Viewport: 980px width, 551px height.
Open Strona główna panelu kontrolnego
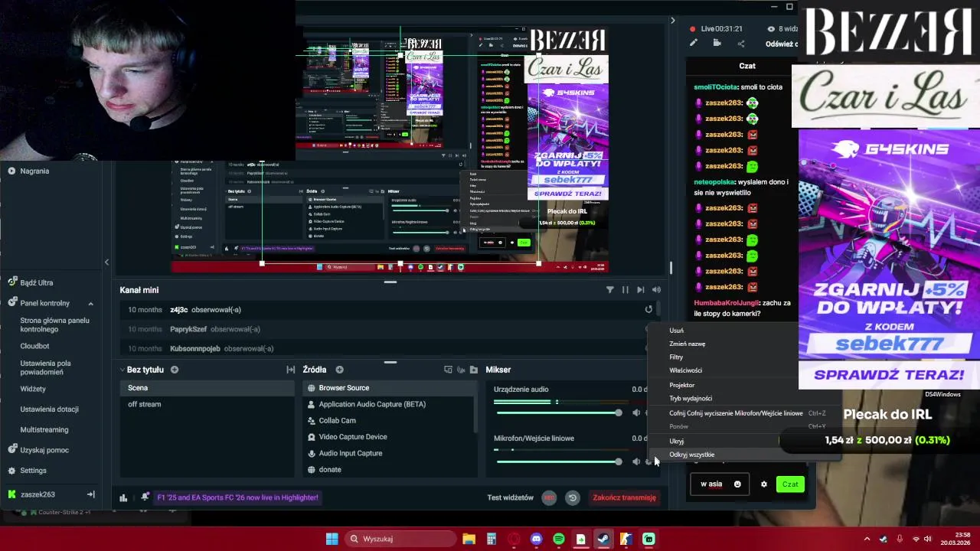click(x=54, y=324)
